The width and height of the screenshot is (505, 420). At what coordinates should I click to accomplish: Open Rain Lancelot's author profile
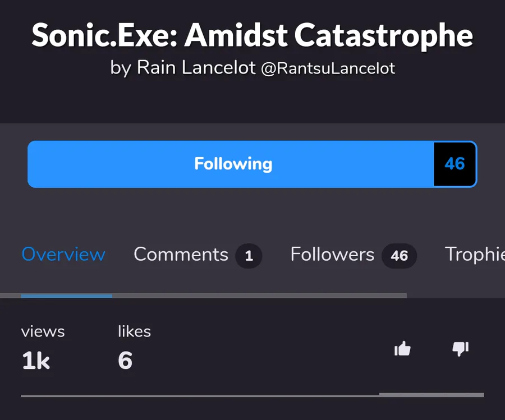click(182, 68)
